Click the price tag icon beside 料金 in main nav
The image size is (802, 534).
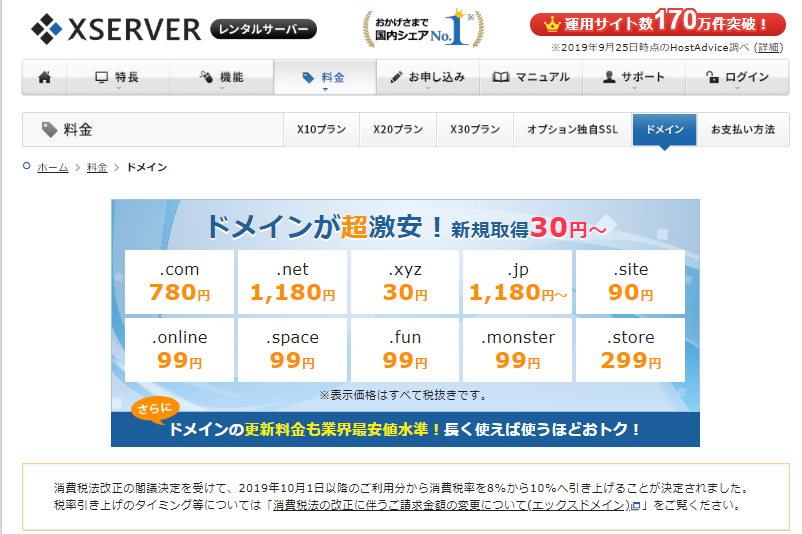coord(308,78)
